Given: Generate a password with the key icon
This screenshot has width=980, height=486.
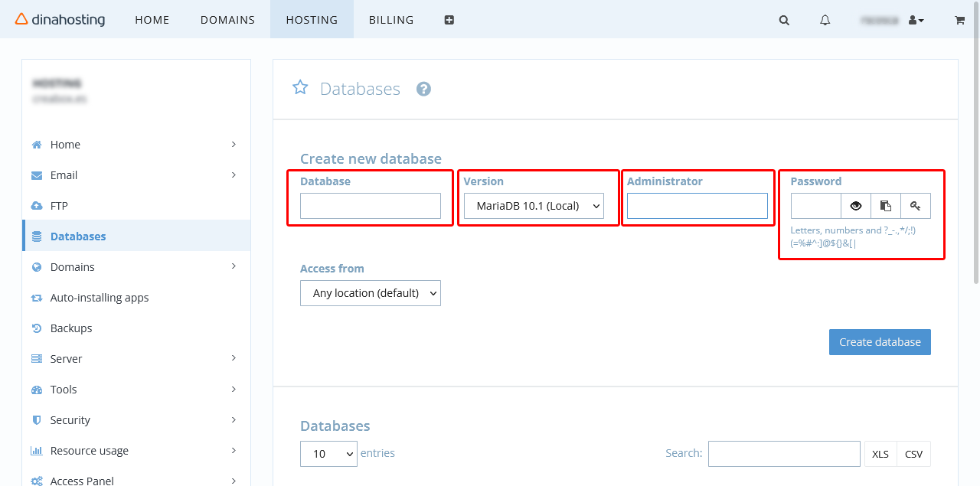Looking at the screenshot, I should 916,206.
